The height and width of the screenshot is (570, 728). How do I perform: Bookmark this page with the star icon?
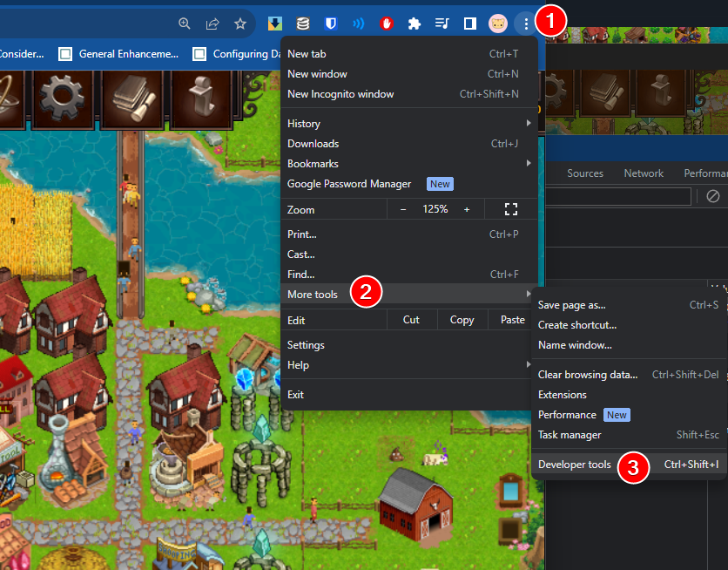[240, 24]
